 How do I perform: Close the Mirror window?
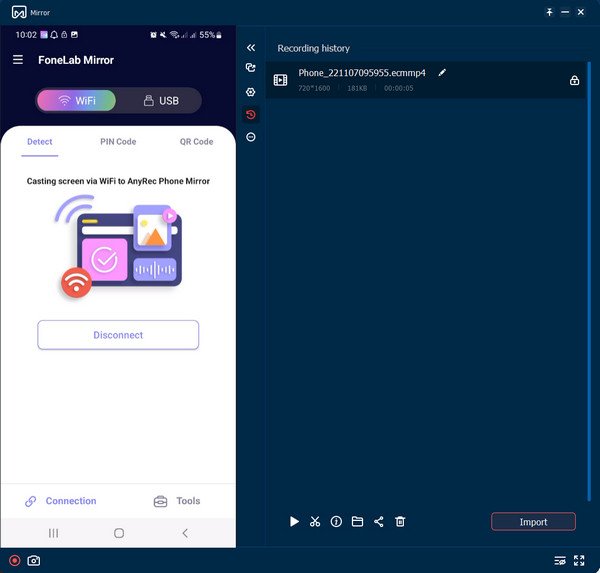pos(580,12)
